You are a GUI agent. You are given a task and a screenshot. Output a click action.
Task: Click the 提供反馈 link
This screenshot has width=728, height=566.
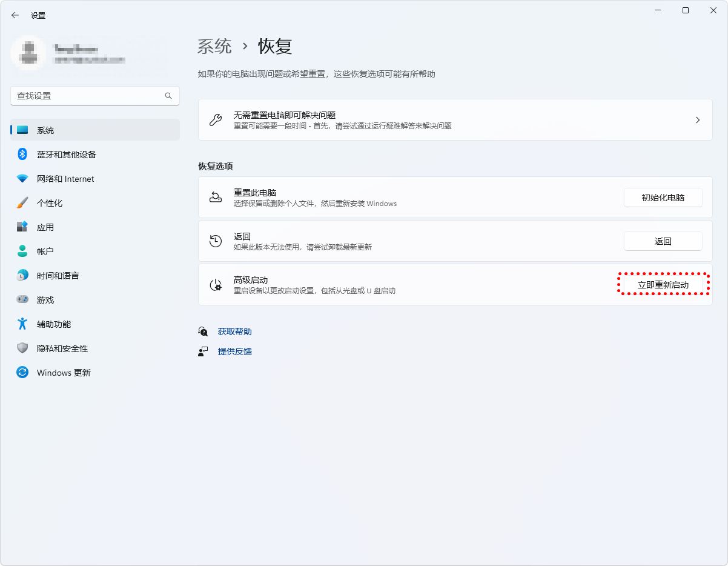tap(234, 351)
